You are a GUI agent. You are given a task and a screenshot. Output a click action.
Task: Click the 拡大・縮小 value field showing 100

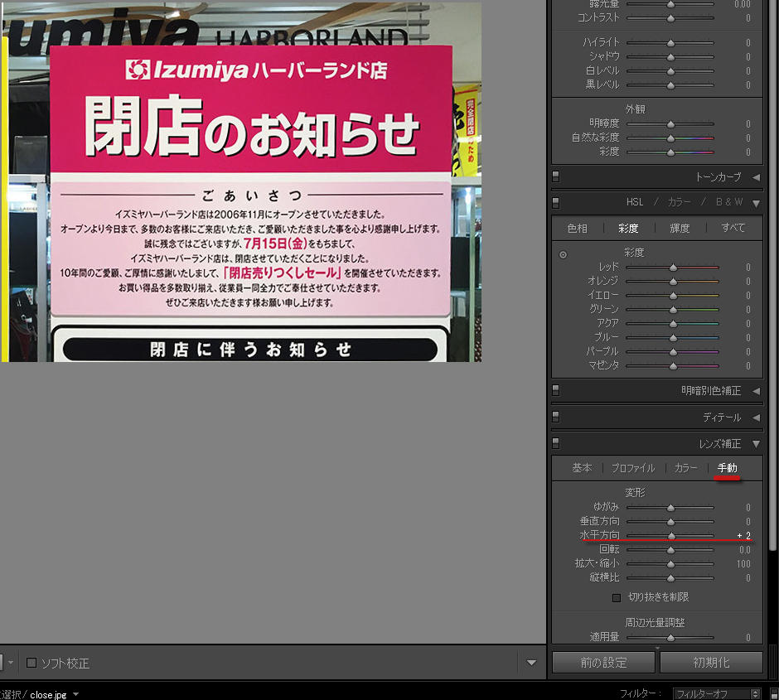tap(743, 564)
